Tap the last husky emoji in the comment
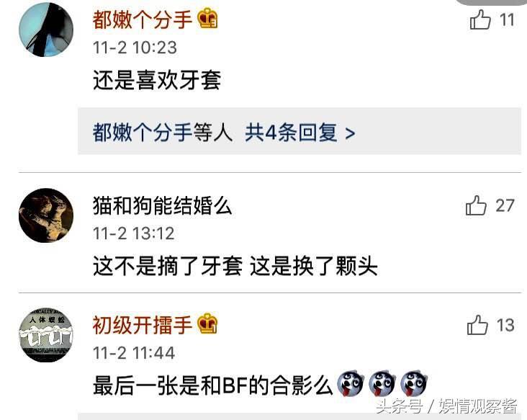This screenshot has height=420, width=527. 414,384
